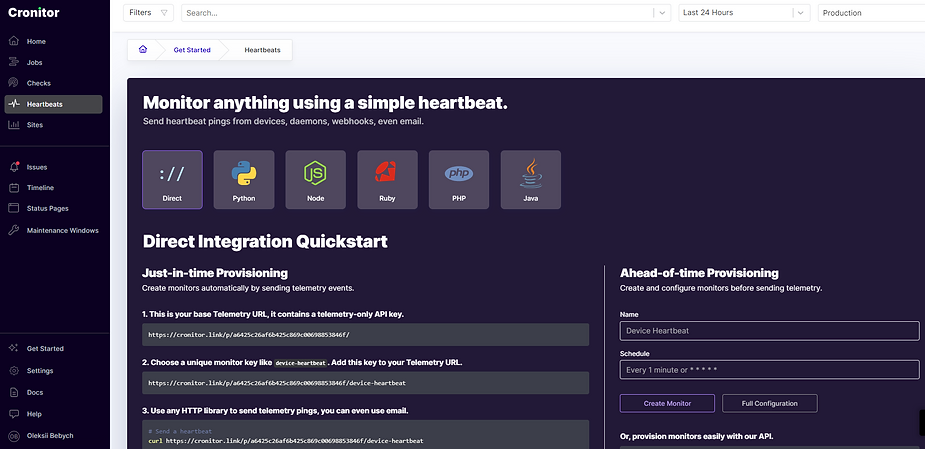Click the Full Configuration button
Image resolution: width=925 pixels, height=449 pixels.
click(x=769, y=404)
